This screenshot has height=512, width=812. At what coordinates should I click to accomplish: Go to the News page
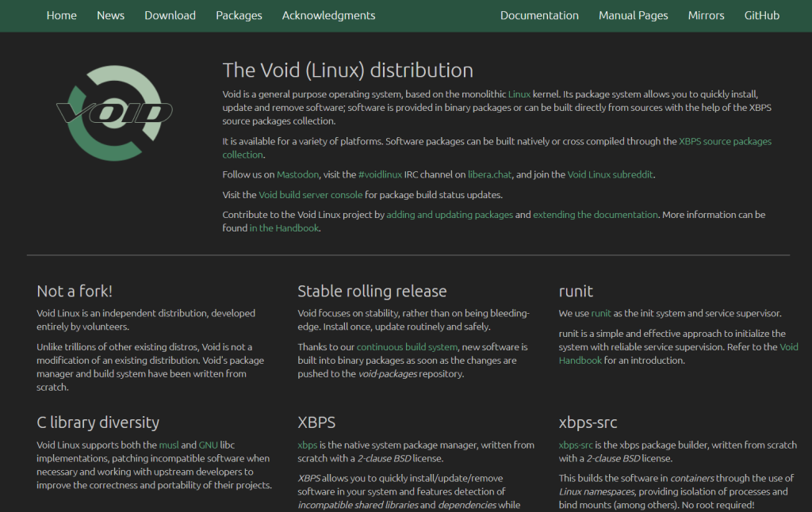click(110, 16)
